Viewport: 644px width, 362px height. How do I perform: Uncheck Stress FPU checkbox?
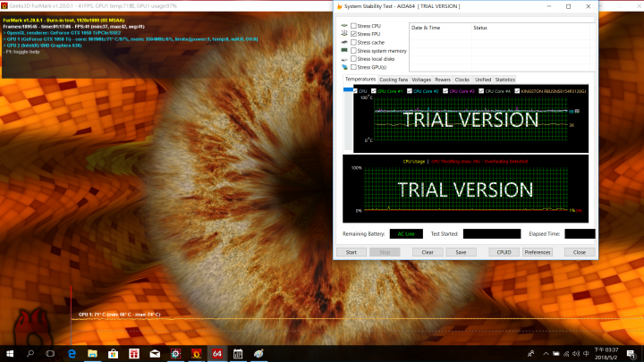(x=353, y=34)
